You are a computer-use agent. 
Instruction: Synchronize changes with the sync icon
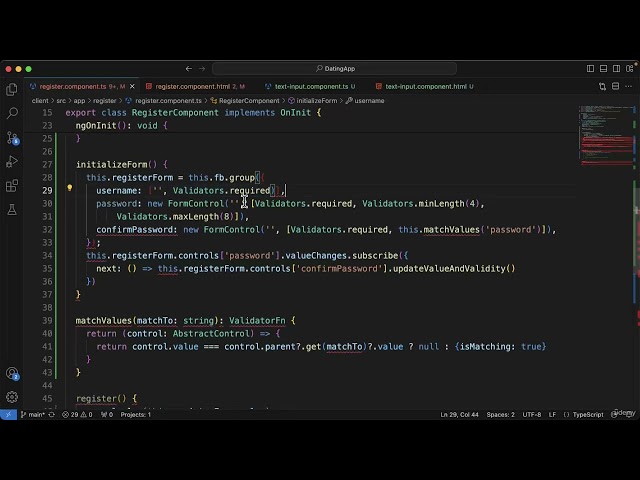pos(52,414)
